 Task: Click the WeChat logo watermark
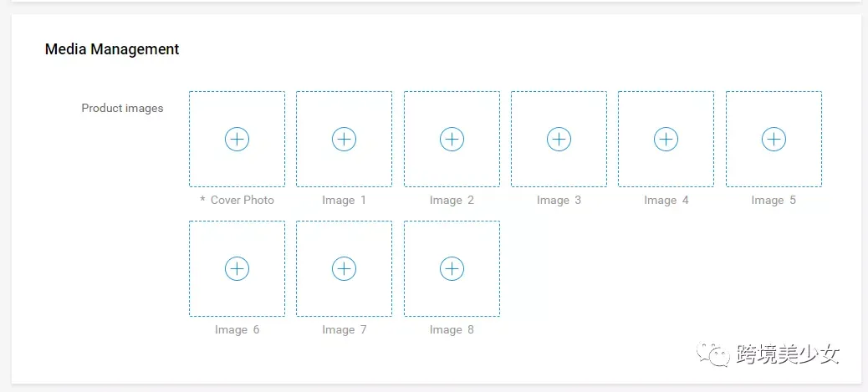pyautogui.click(x=713, y=354)
